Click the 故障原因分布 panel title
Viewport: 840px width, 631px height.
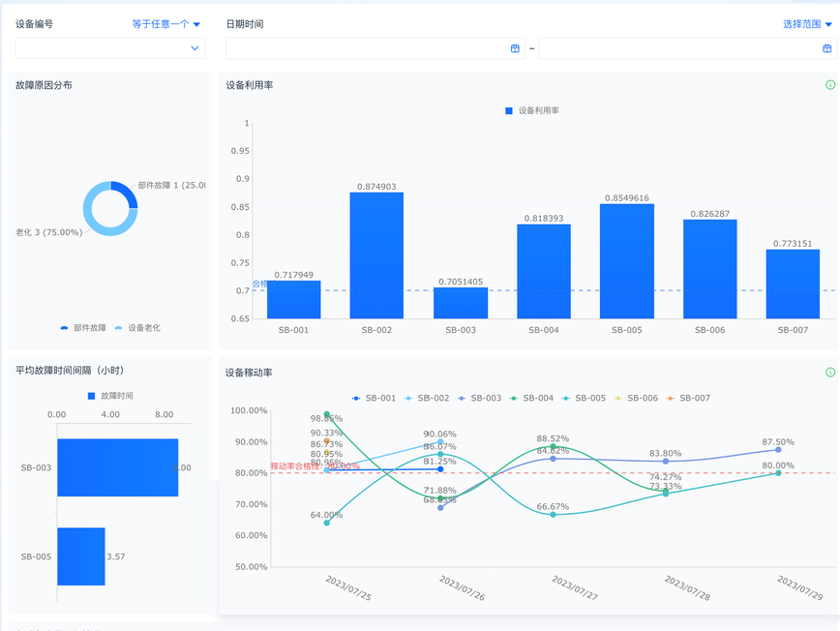point(44,85)
